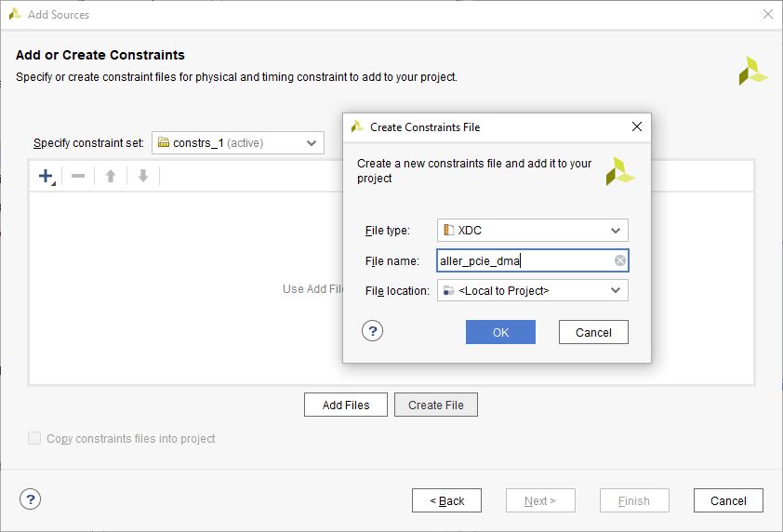Open help in Add Sources wizard
This screenshot has width=783, height=532.
[31, 499]
